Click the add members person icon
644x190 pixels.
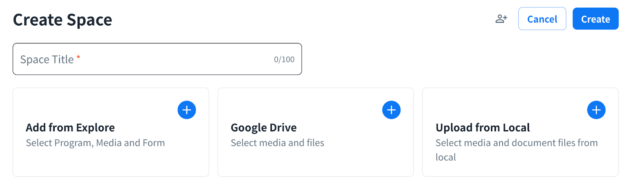[501, 19]
